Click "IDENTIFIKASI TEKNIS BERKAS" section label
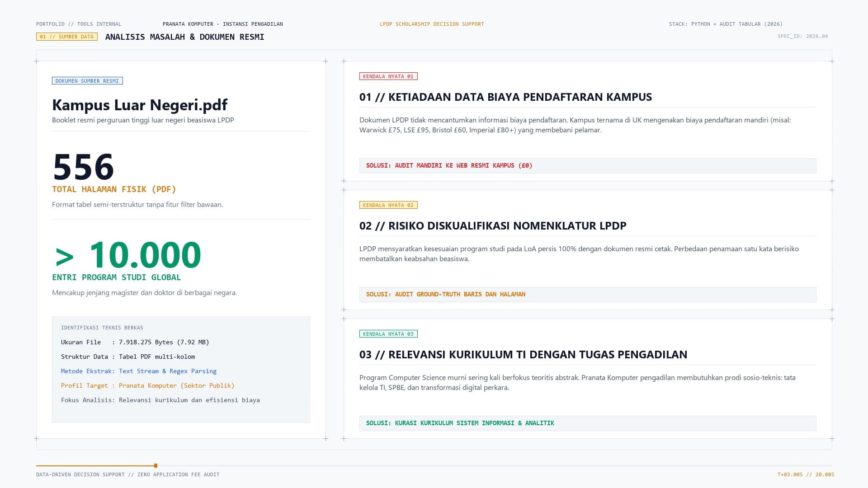This screenshot has width=868, height=488. (102, 328)
